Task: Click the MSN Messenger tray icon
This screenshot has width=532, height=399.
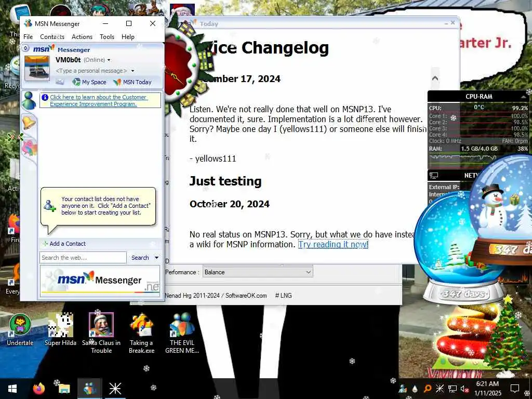Action: pos(403,389)
